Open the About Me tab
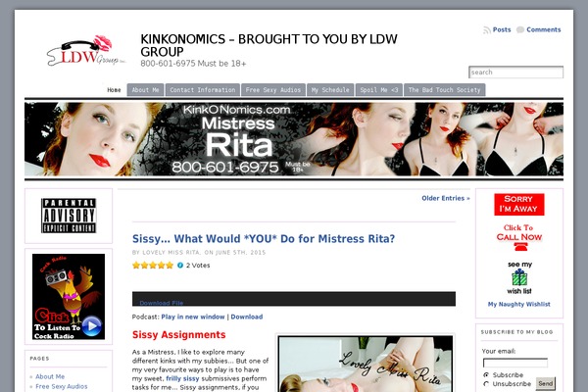The image size is (588, 392). pos(145,90)
